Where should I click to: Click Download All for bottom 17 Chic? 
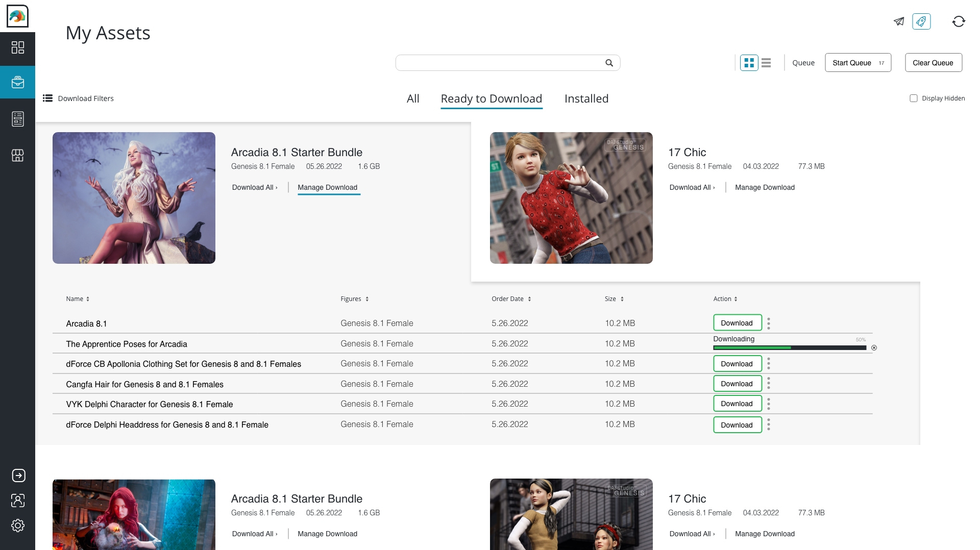pyautogui.click(x=692, y=534)
